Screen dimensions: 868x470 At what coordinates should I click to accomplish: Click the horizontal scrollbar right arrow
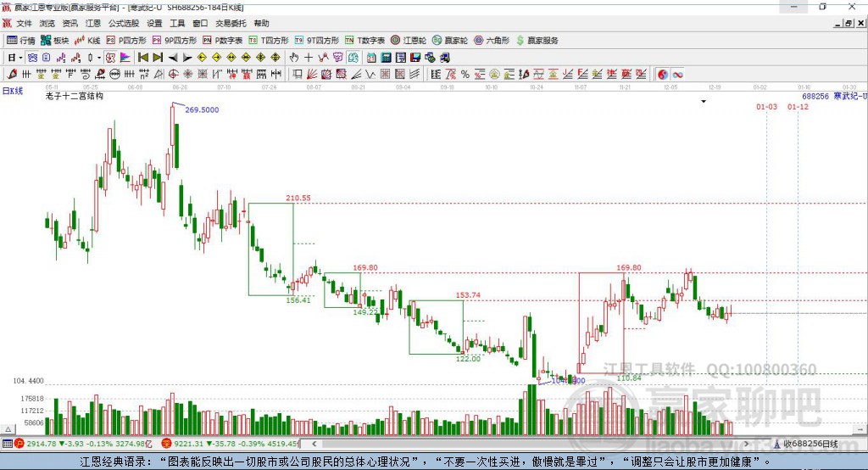pos(746,444)
